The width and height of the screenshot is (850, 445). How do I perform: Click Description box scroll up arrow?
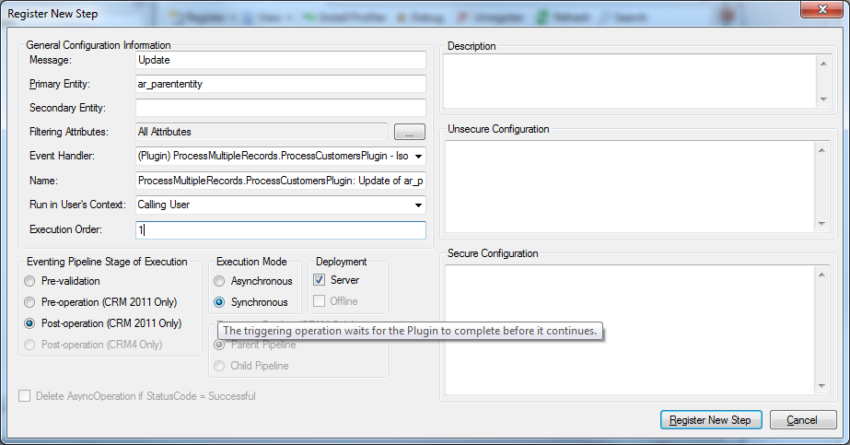click(x=823, y=64)
